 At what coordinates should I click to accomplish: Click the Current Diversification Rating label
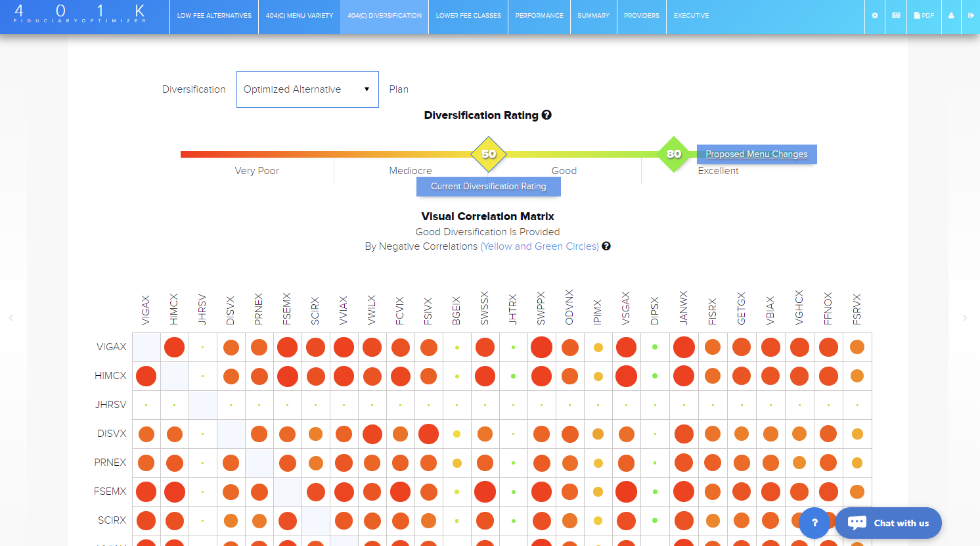coord(488,187)
